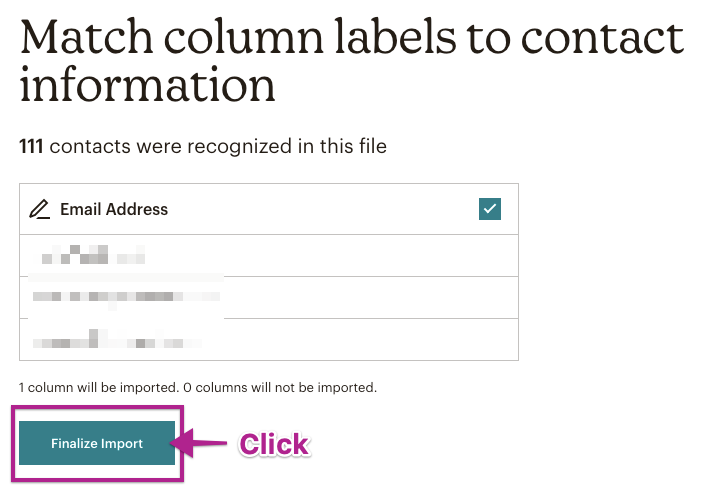This screenshot has height=490, width=703.
Task: Select the Email Address column label
Action: [114, 209]
